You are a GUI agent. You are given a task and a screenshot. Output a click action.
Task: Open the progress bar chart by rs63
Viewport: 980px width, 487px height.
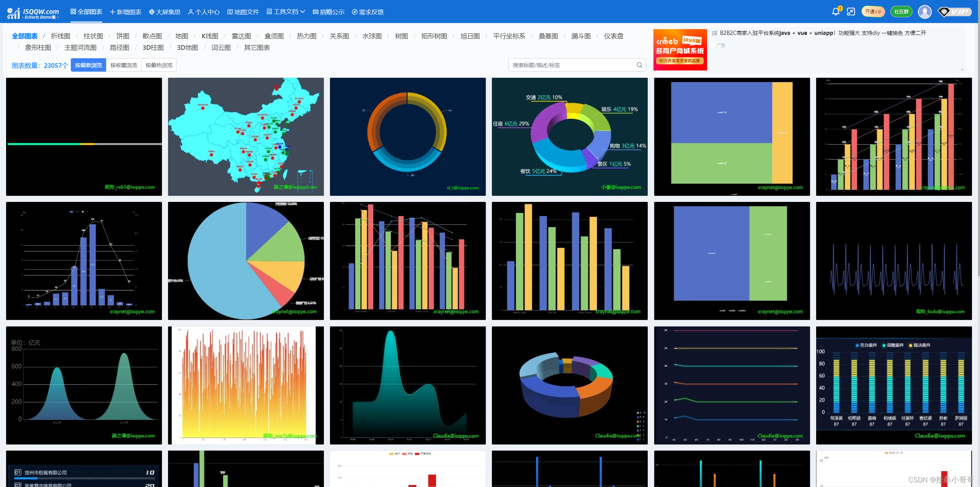click(84, 137)
